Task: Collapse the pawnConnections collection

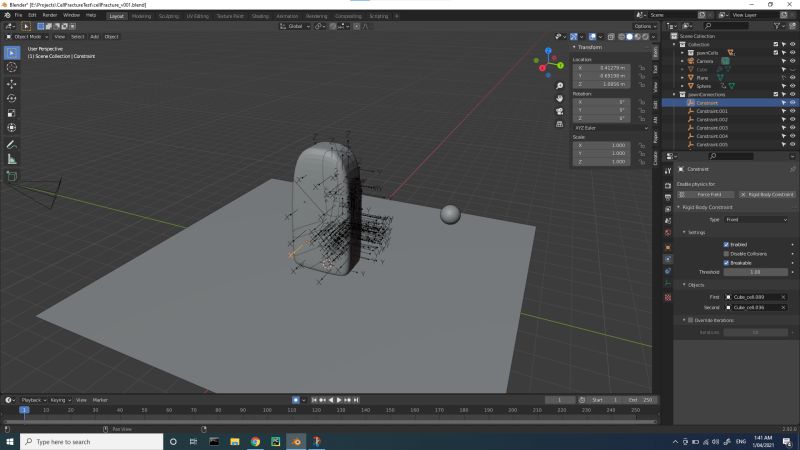Action: [674, 94]
